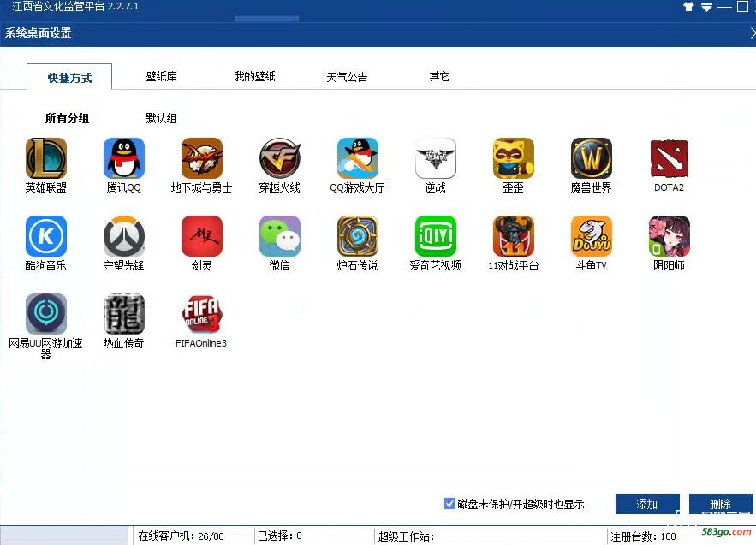
Task: Open the title bar dropdown arrow menu
Action: coord(707,7)
